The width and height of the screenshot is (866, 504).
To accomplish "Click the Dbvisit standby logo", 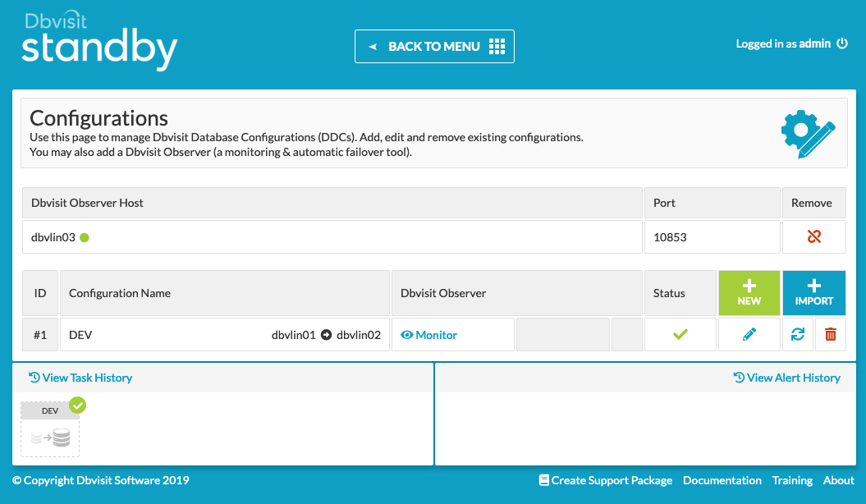I will [x=99, y=41].
